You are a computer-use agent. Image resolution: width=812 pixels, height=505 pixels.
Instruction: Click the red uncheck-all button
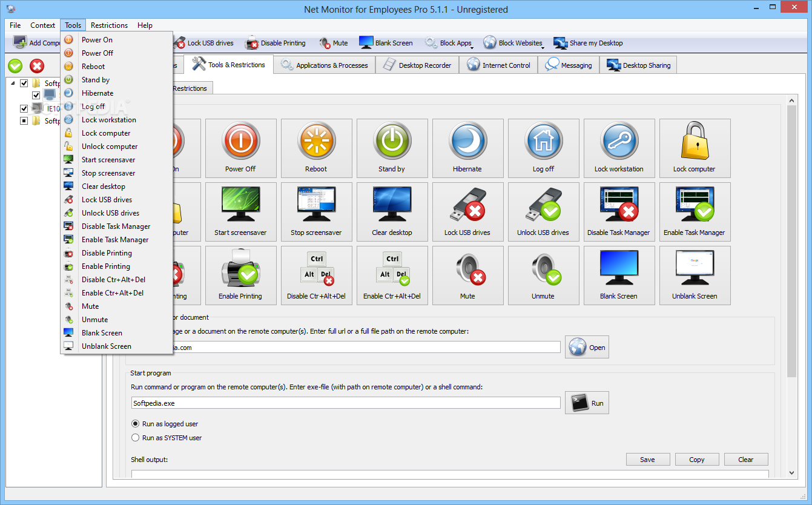pyautogui.click(x=37, y=66)
